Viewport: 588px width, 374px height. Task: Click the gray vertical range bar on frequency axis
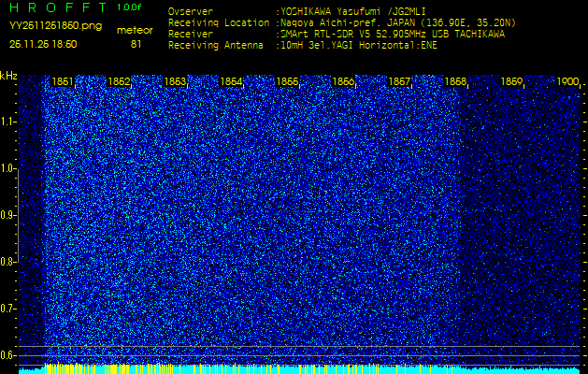pos(18,216)
